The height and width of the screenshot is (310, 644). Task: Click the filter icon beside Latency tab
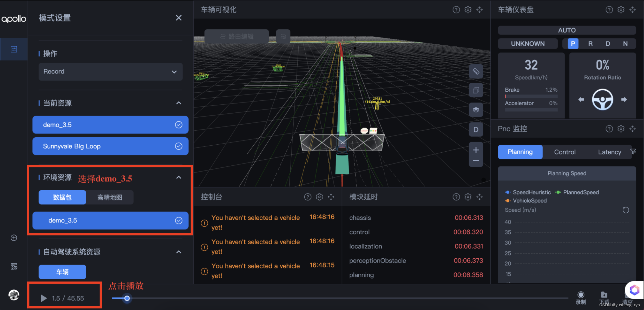633,151
